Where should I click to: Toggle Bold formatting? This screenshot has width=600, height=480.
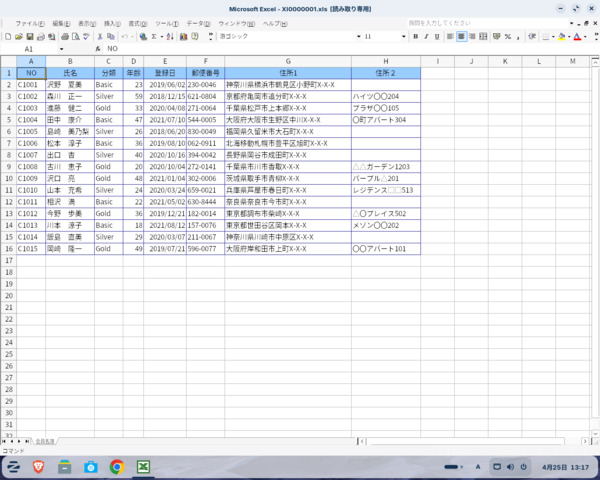416,37
